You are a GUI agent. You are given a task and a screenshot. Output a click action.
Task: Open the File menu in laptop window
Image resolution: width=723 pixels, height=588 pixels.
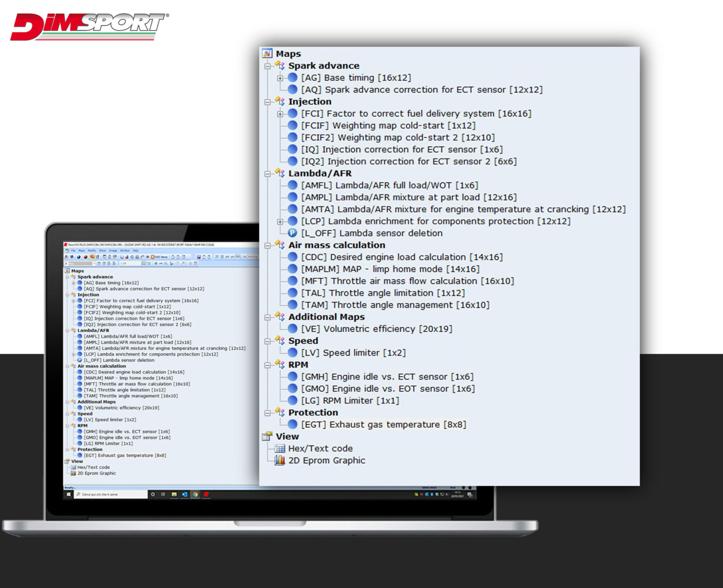point(73,251)
